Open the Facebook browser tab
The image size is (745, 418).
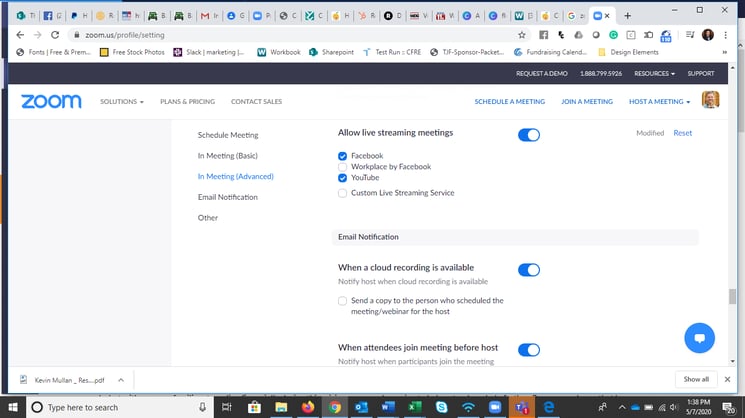click(x=48, y=16)
